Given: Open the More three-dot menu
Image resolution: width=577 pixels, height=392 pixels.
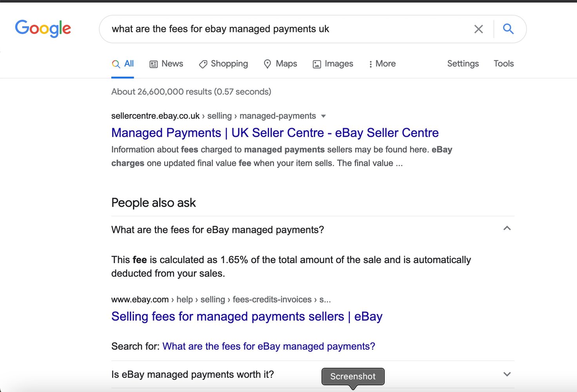Looking at the screenshot, I should pyautogui.click(x=382, y=64).
